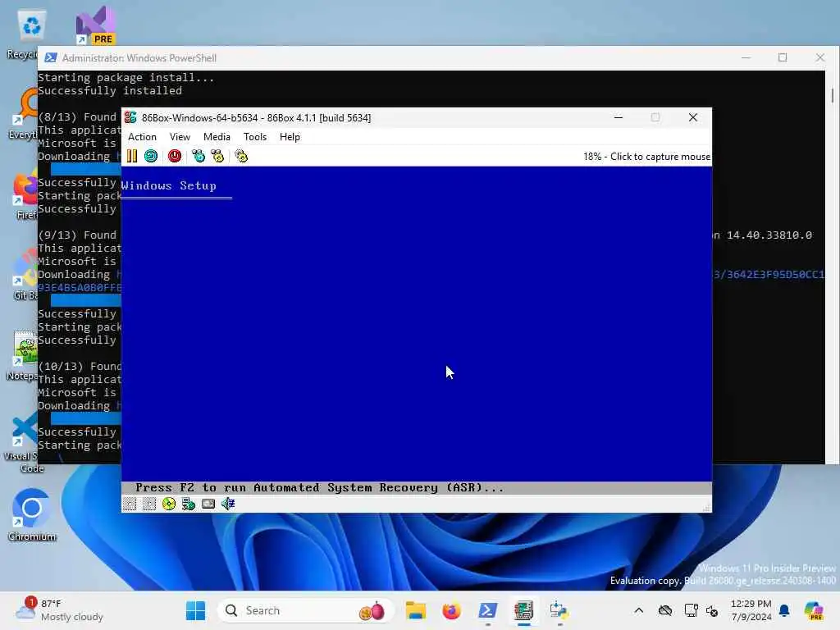The width and height of the screenshot is (840, 630).
Task: Open the Tools menu in 86Box
Action: coord(255,137)
